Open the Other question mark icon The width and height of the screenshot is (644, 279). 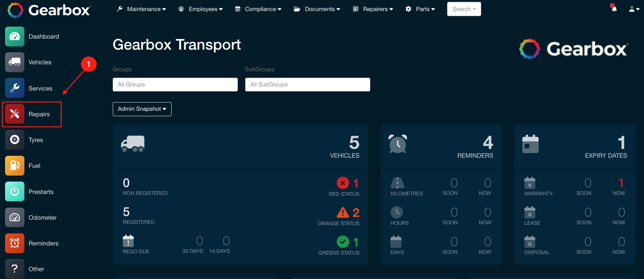click(x=15, y=269)
